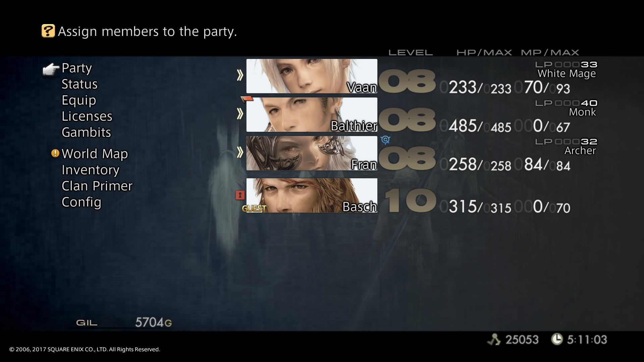
Task: Click the clock/timer icon
Action: coord(558,339)
